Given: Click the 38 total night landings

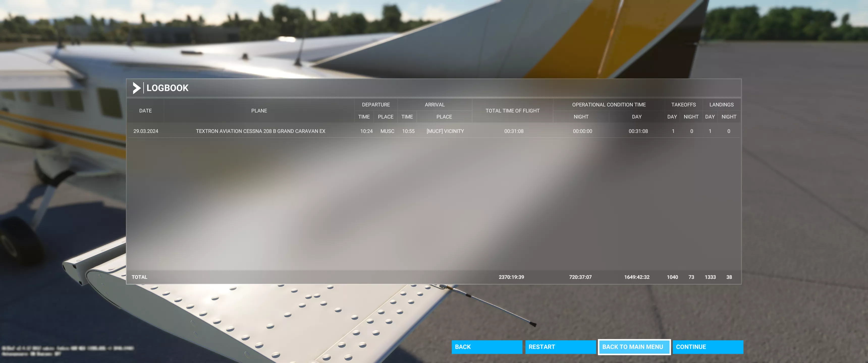Looking at the screenshot, I should [729, 277].
